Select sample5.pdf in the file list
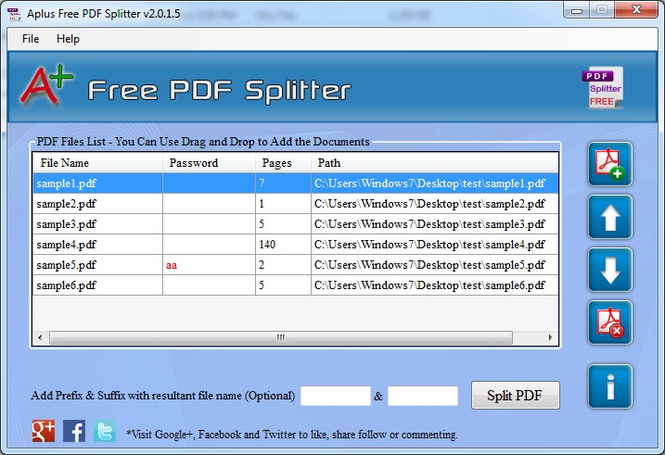This screenshot has width=665, height=455. coord(98,265)
